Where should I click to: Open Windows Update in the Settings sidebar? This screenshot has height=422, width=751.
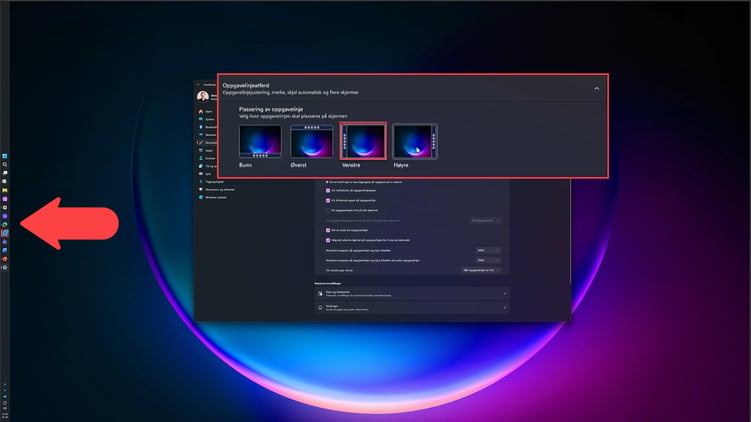tap(213, 197)
